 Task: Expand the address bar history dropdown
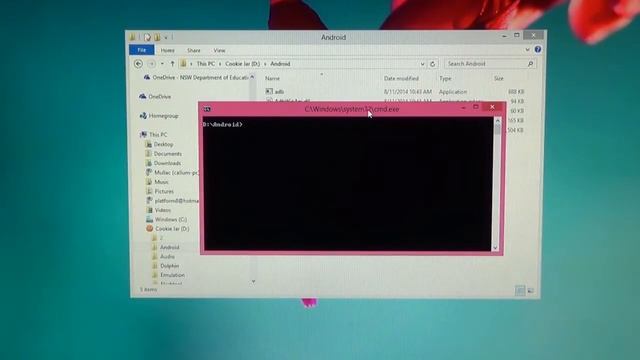422,64
